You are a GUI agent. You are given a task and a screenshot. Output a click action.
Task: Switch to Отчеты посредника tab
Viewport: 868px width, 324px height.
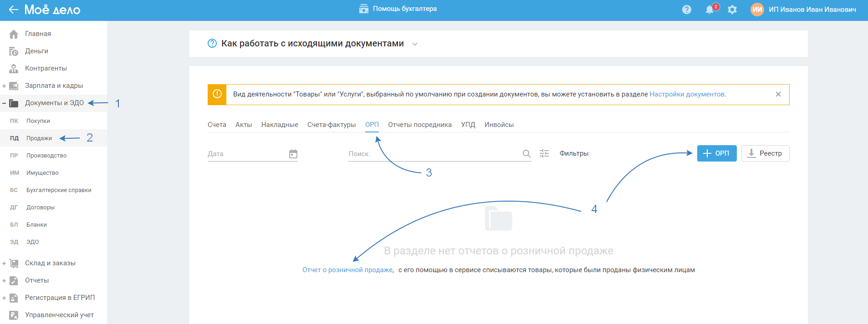coord(420,125)
